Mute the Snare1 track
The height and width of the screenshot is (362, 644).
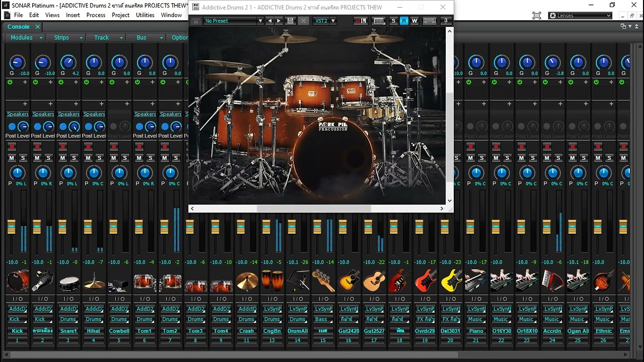tap(63, 158)
